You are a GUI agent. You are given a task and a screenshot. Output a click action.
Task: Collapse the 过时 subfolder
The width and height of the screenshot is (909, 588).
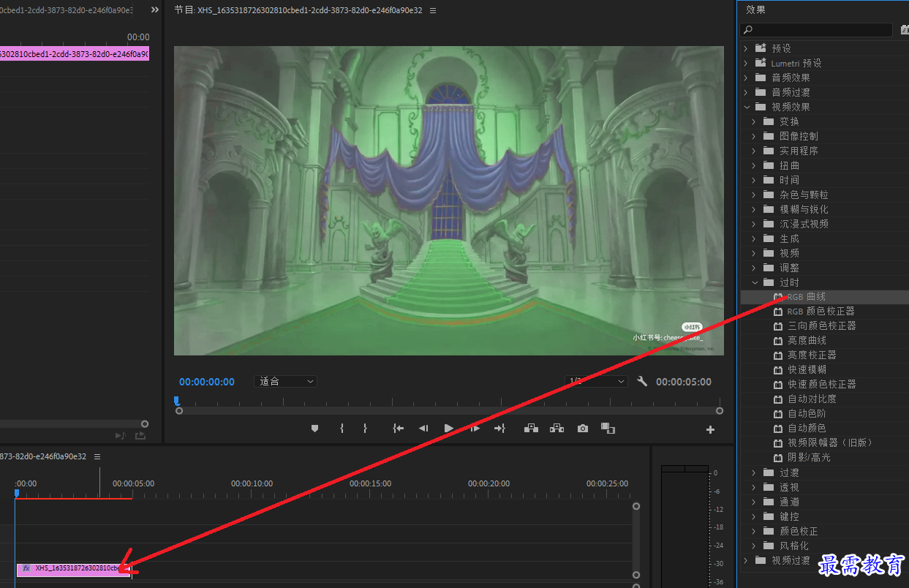pyautogui.click(x=755, y=282)
